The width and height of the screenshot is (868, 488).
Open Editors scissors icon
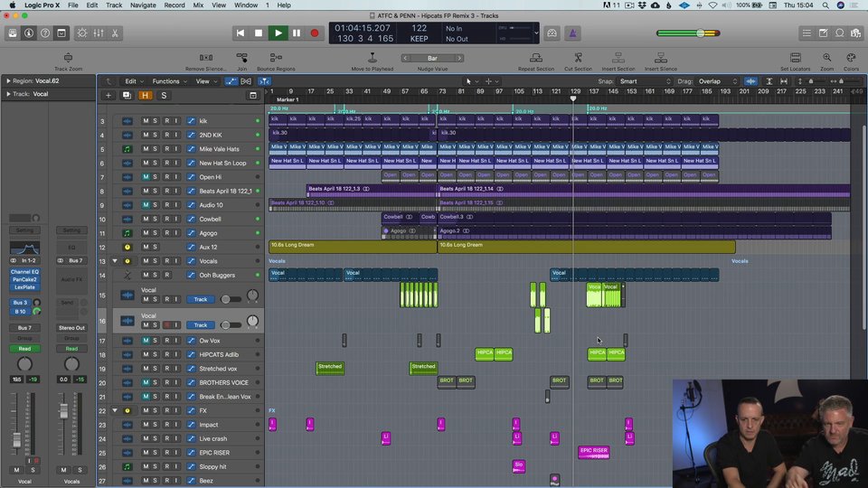(x=115, y=33)
